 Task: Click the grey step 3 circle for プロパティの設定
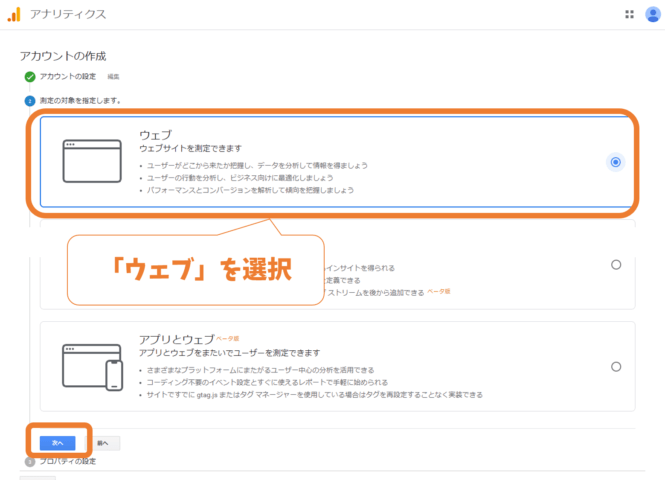tap(30, 462)
